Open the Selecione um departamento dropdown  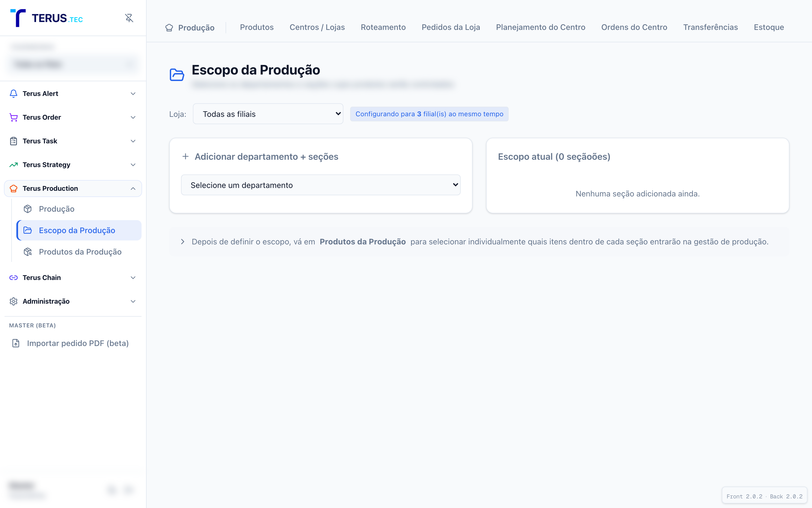pyautogui.click(x=321, y=185)
